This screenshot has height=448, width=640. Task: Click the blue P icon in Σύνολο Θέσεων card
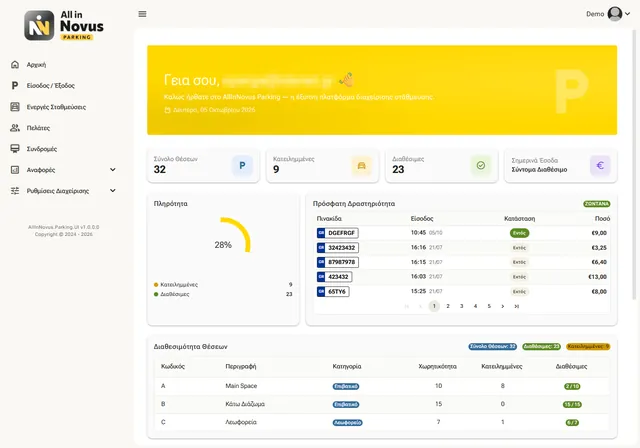click(x=242, y=165)
